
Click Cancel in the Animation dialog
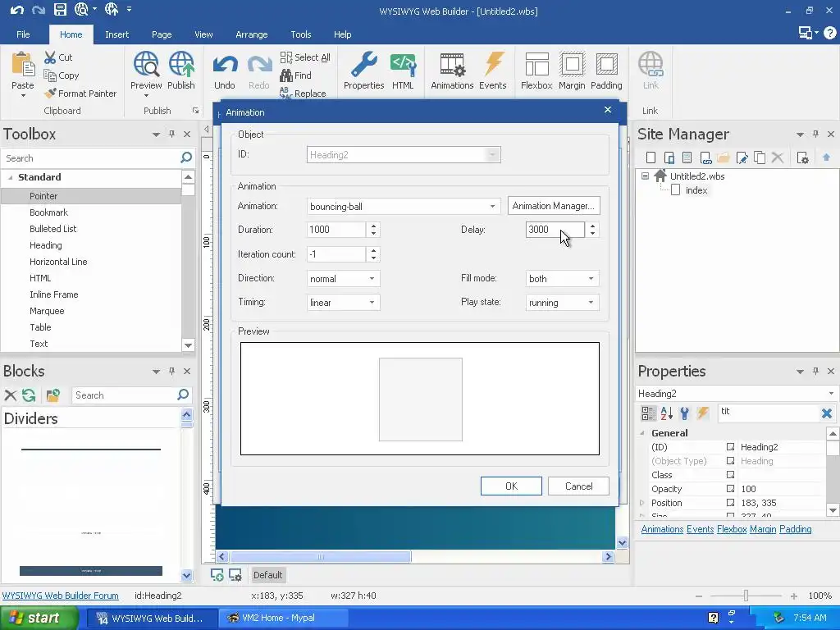[578, 486]
